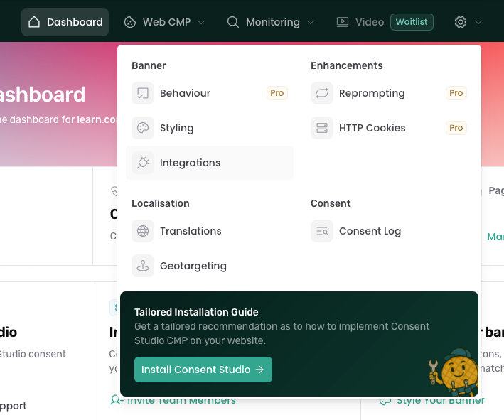
Task: Expand the Monitoring chevron
Action: [x=311, y=22]
